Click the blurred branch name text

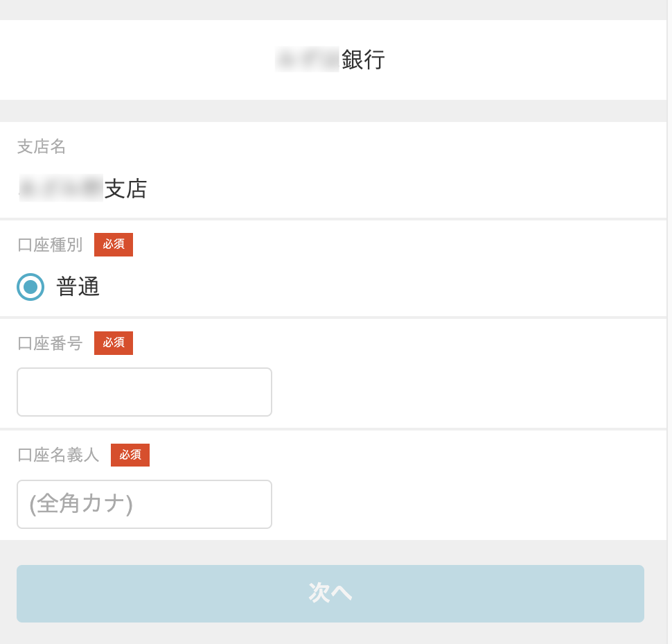[x=61, y=189]
